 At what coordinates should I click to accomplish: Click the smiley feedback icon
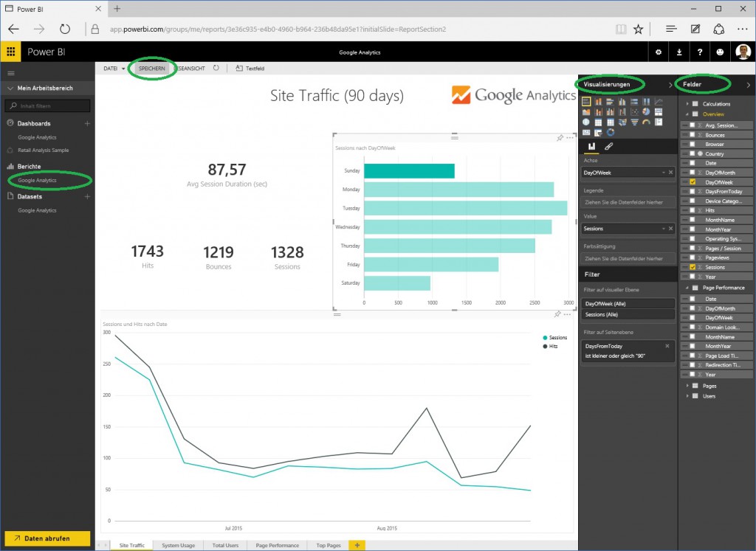tap(721, 52)
